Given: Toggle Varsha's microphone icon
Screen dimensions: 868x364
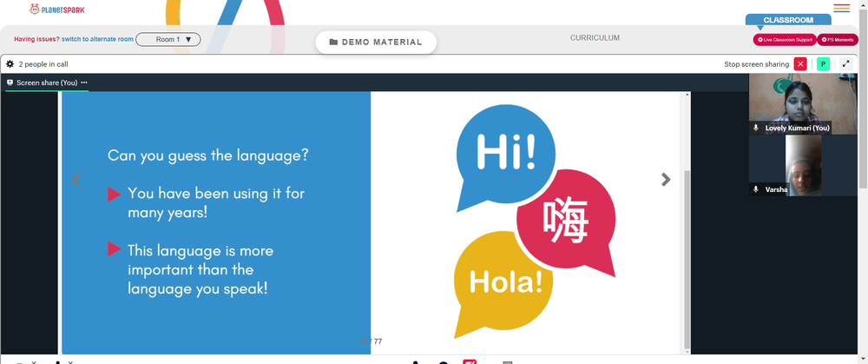Looking at the screenshot, I should pos(756,189).
